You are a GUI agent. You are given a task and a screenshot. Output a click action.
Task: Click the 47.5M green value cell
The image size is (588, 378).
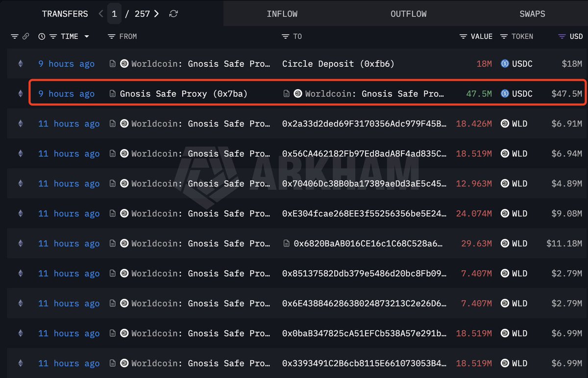coord(479,94)
